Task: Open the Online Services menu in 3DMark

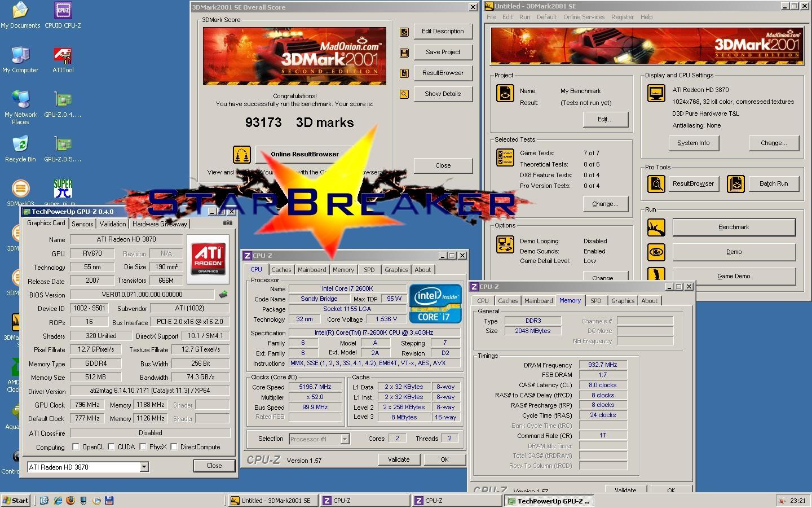Action: pyautogui.click(x=584, y=17)
